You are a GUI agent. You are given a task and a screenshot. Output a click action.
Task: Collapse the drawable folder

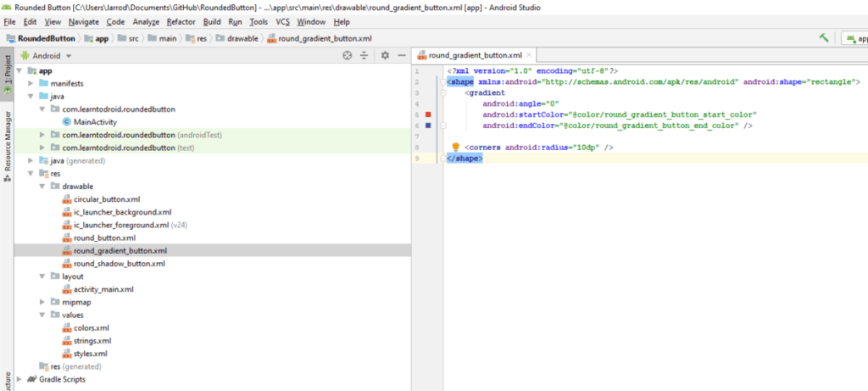pyautogui.click(x=43, y=187)
